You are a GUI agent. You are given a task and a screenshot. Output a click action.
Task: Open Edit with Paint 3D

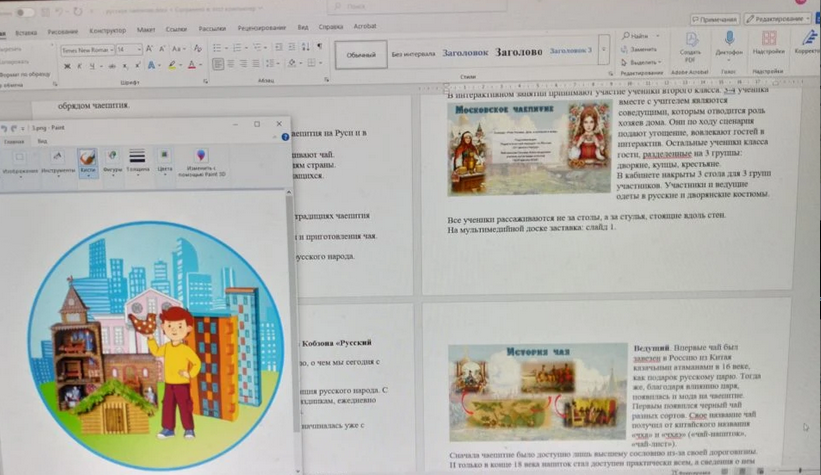[202, 160]
